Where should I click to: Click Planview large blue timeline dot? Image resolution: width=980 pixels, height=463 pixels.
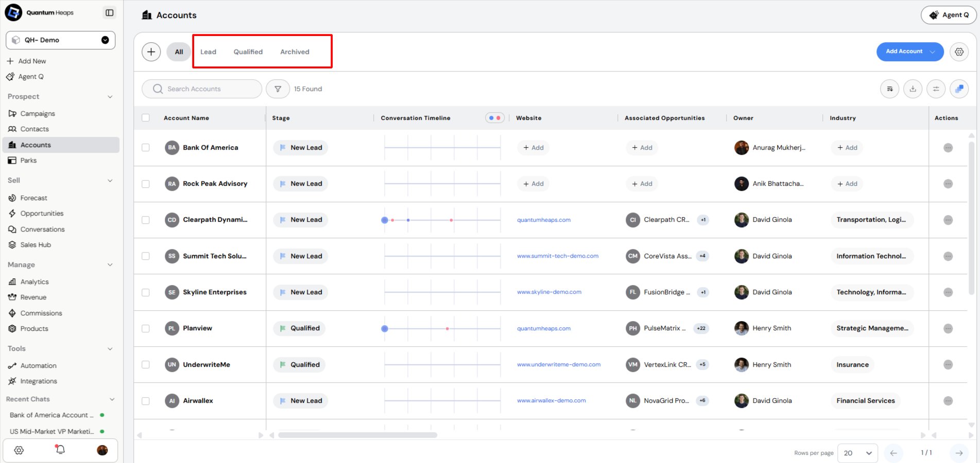pos(385,329)
